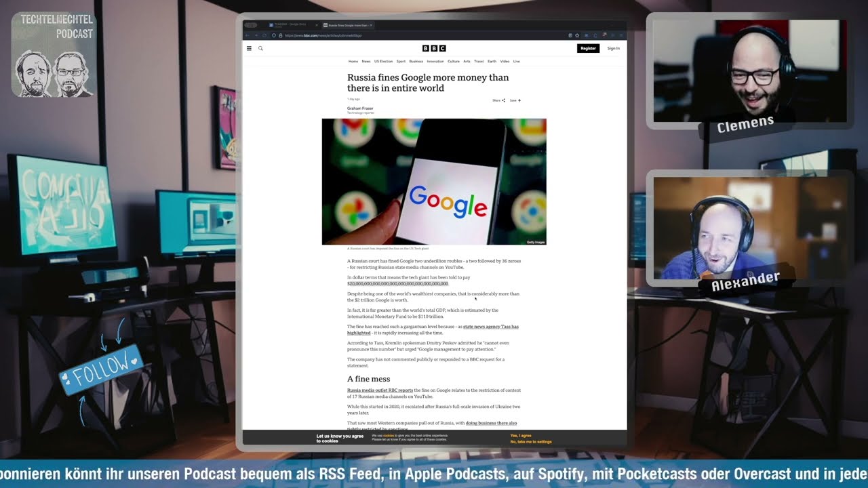
Task: Click the browser reload icon
Action: pos(264,35)
